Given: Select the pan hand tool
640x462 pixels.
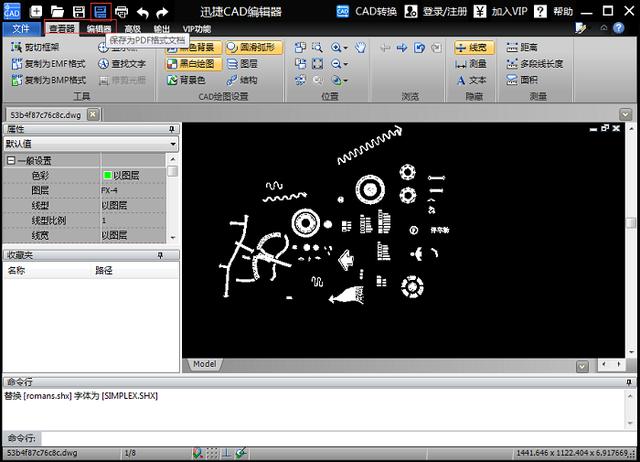Looking at the screenshot, I should 360,47.
